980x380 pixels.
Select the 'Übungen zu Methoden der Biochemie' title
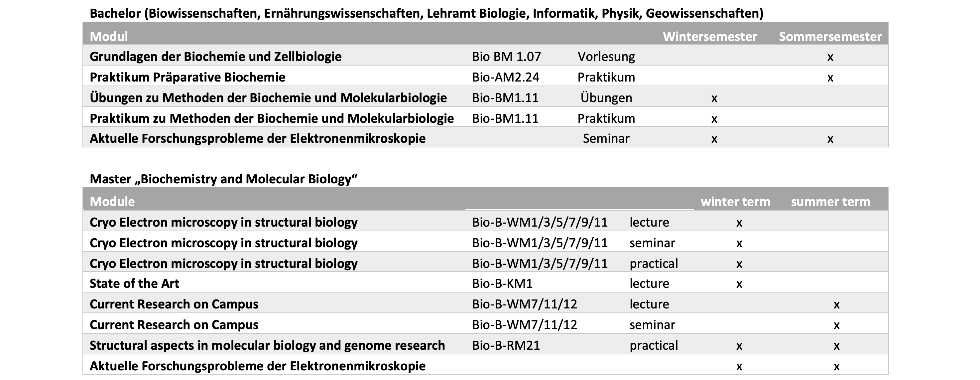pos(268,98)
